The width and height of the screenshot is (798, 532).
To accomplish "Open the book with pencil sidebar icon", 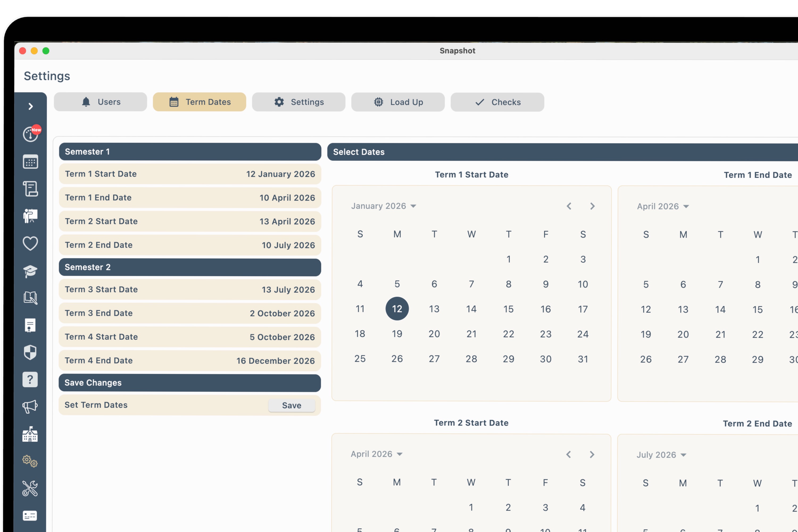I will pos(30,298).
